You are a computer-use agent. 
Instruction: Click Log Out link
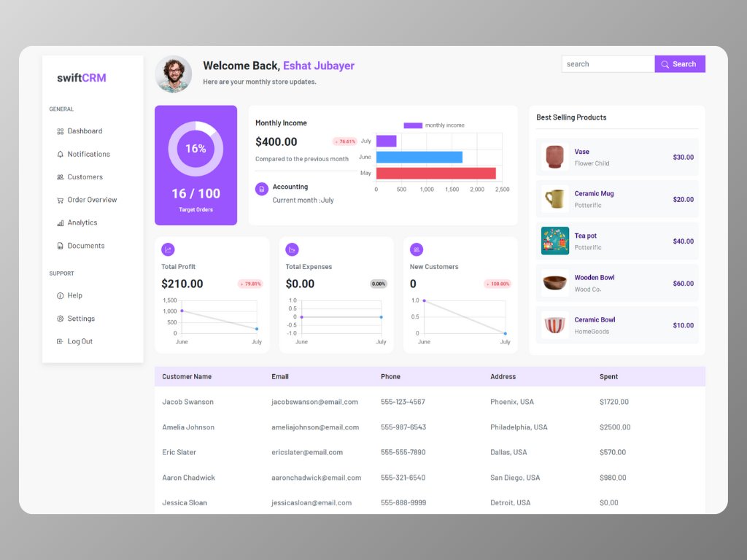coord(80,341)
